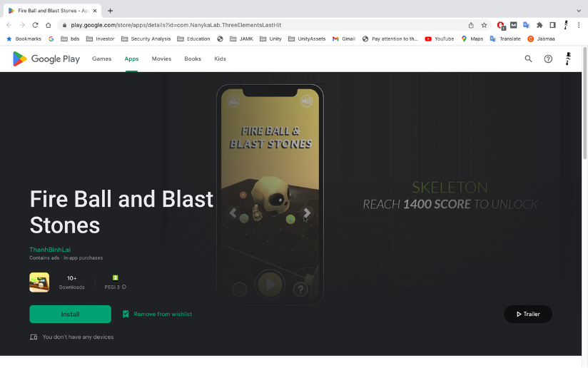Click the PEGI 3 info icon
The height and width of the screenshot is (368, 588).
124,287
